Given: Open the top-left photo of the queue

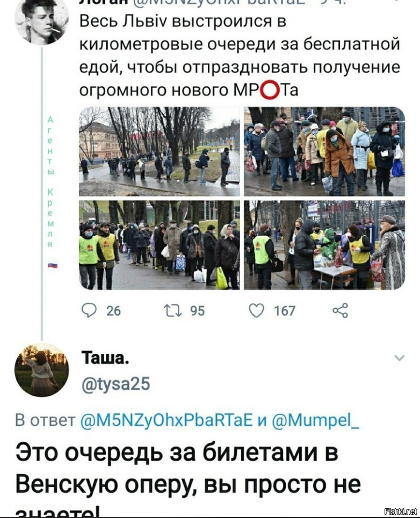Looking at the screenshot, I should 160,151.
